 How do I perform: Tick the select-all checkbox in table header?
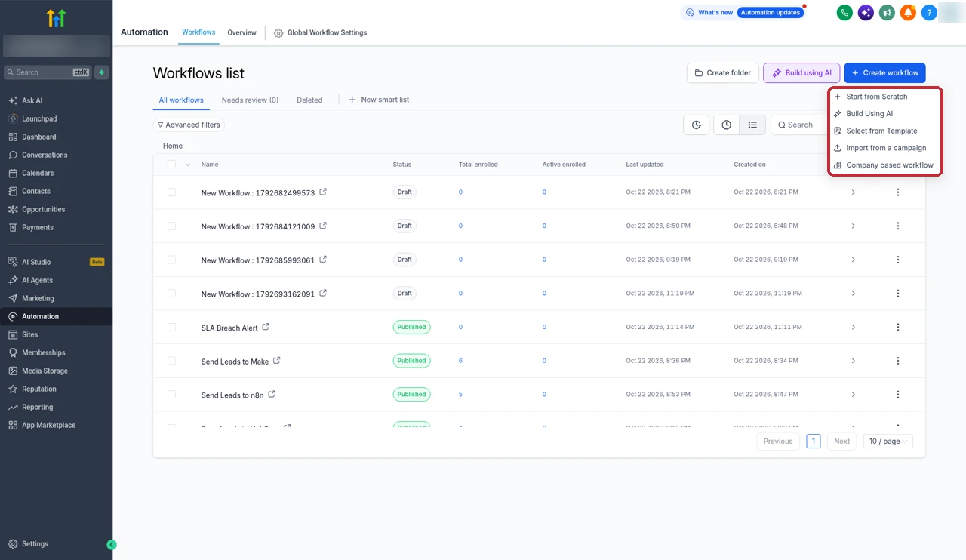[x=171, y=165]
